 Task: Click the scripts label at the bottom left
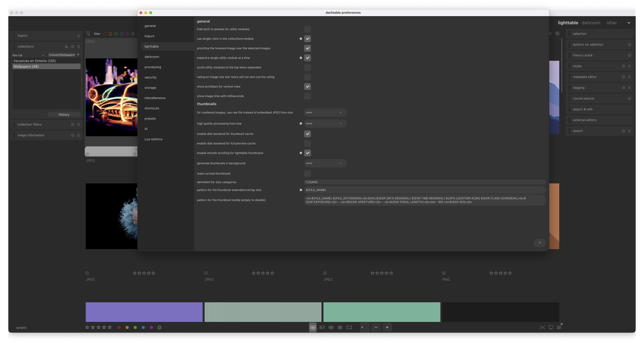(x=21, y=327)
